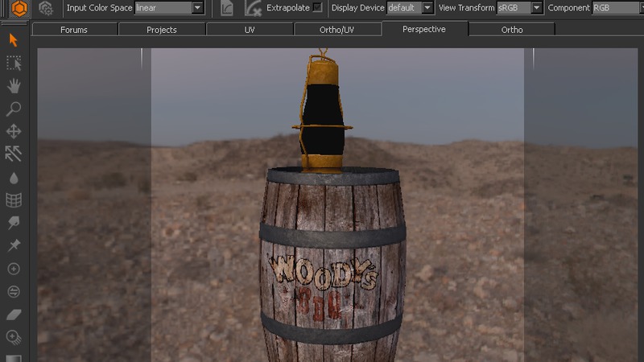Click the "Display Device" label
Image resolution: width=644 pixels, height=362 pixels.
pos(357,7)
